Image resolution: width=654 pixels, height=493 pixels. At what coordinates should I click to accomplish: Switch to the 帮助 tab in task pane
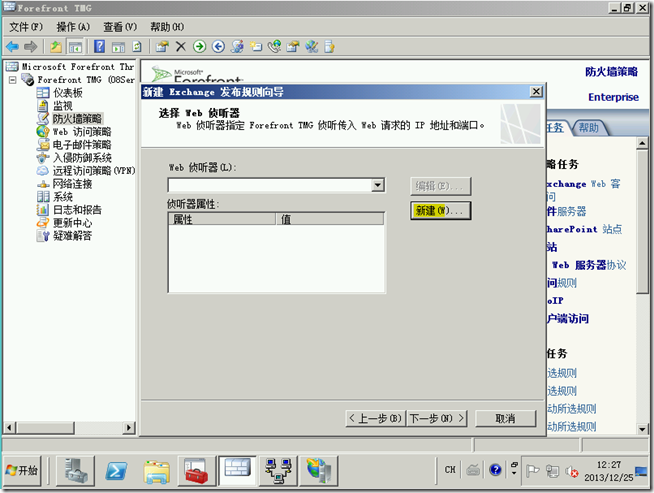pyautogui.click(x=589, y=128)
